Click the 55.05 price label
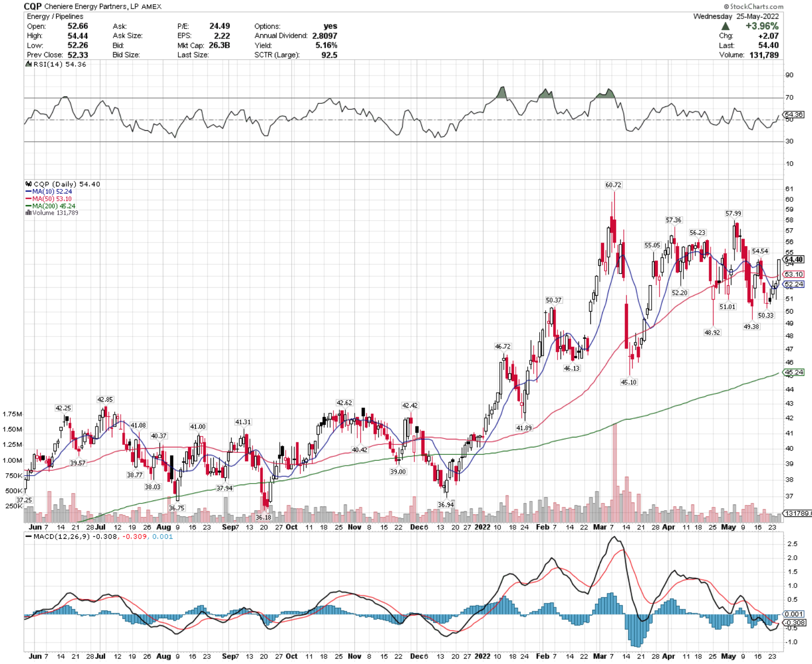This screenshot has height=664, width=812. click(652, 245)
